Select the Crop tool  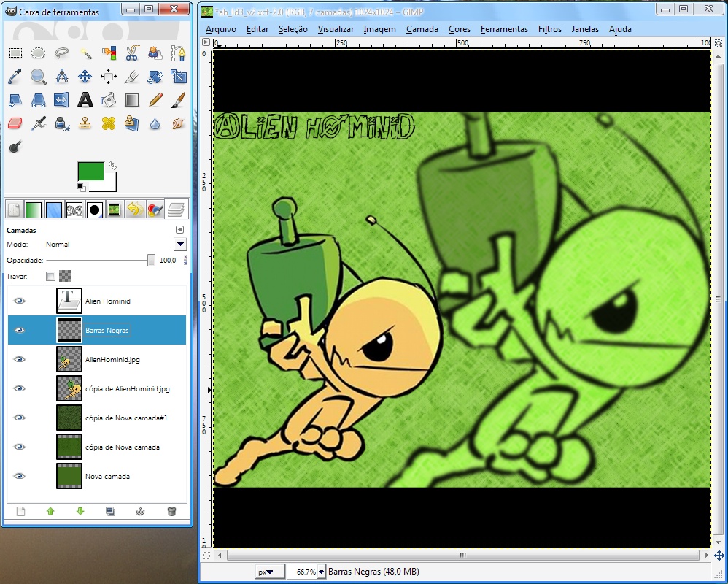coord(132,76)
